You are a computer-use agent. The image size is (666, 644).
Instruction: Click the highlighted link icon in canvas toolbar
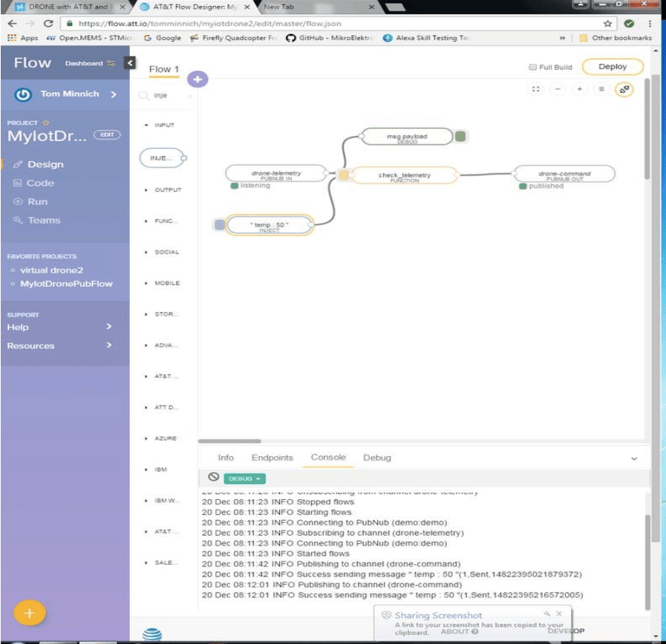624,90
